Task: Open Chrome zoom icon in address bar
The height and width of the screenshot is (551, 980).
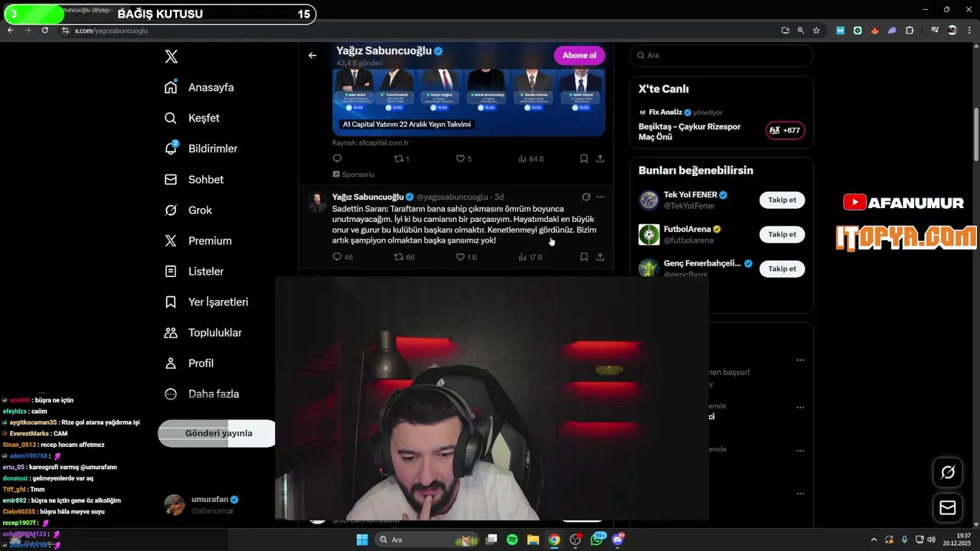Action: click(x=801, y=31)
